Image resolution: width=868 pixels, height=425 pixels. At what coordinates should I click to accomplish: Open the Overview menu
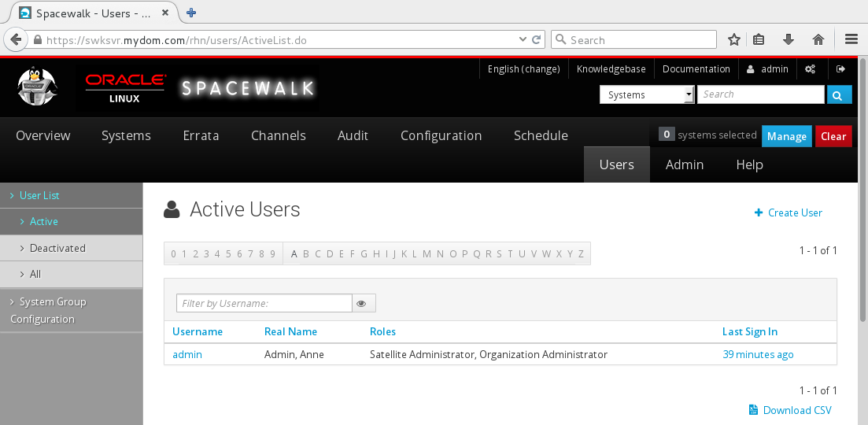(43, 135)
